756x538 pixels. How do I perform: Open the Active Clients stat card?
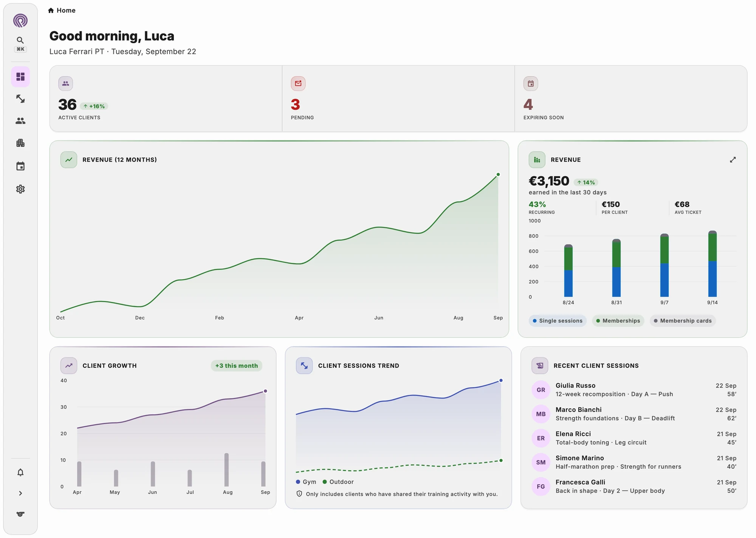tap(166, 99)
